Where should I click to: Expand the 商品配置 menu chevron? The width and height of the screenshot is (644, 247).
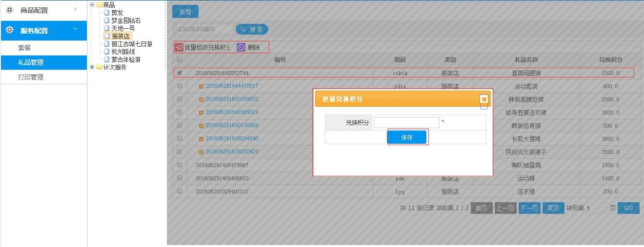point(75,9)
